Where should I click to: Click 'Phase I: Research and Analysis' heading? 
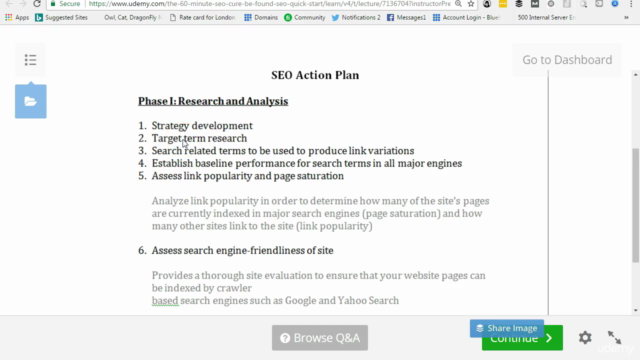click(x=213, y=101)
